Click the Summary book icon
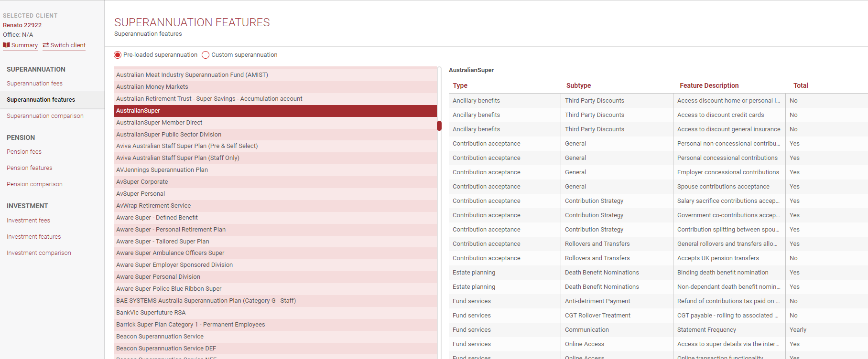The image size is (868, 359). point(6,45)
